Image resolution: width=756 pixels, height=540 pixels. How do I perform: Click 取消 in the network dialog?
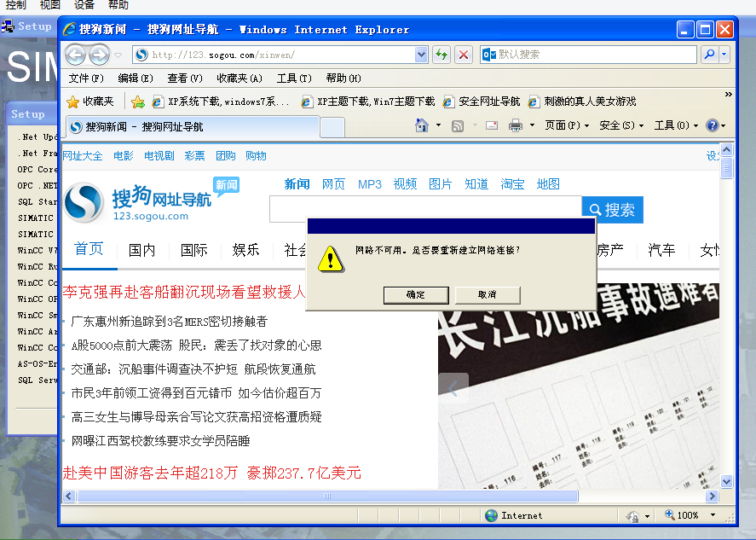click(x=488, y=295)
